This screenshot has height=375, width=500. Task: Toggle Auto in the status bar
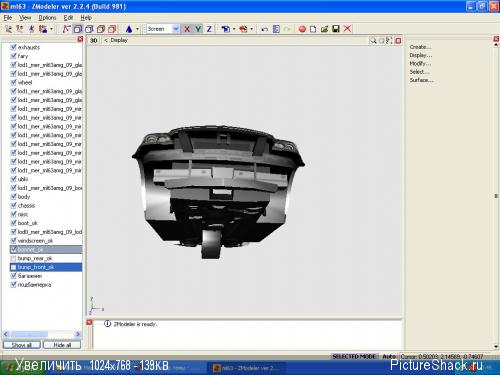(389, 356)
